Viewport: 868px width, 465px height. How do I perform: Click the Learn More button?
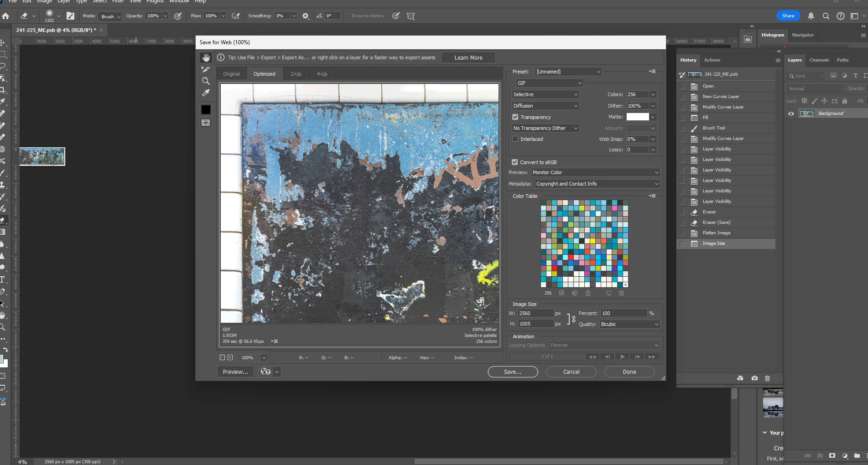[x=468, y=58]
